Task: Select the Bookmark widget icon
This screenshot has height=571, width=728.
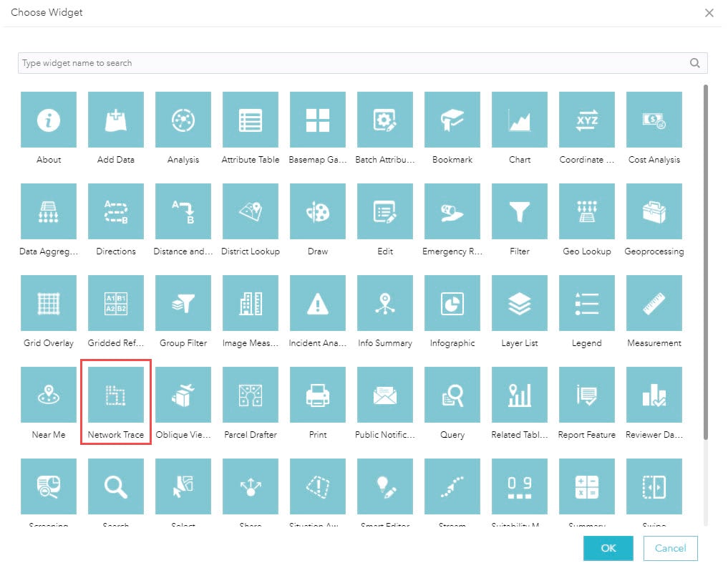Action: [x=452, y=120]
